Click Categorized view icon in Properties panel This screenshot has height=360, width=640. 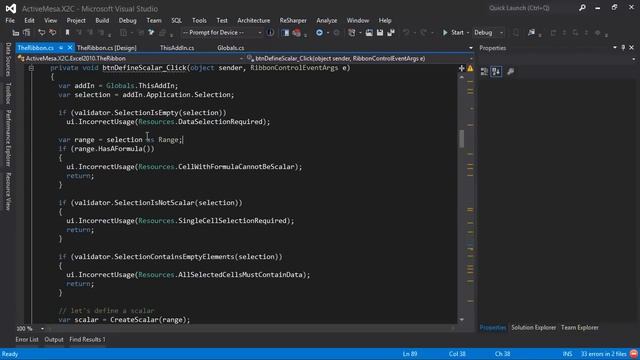(484, 72)
